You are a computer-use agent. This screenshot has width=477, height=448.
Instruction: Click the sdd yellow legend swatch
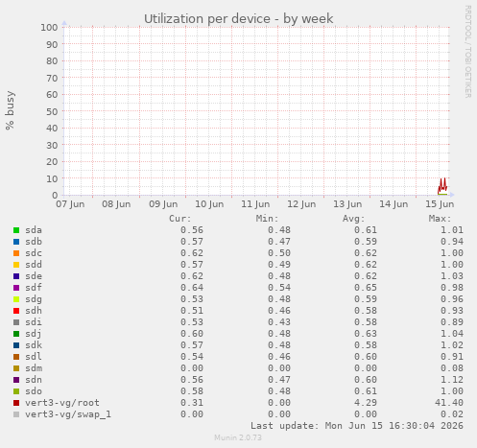pos(16,265)
